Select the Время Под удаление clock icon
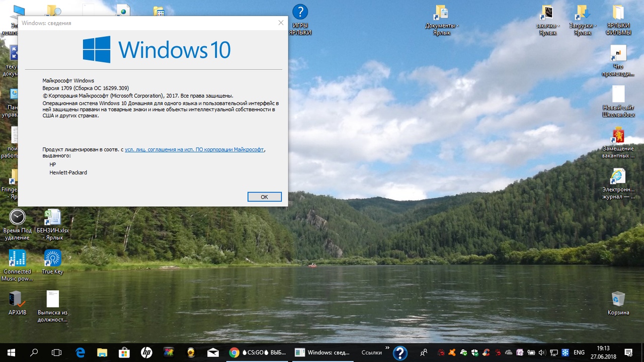 pos(18,225)
